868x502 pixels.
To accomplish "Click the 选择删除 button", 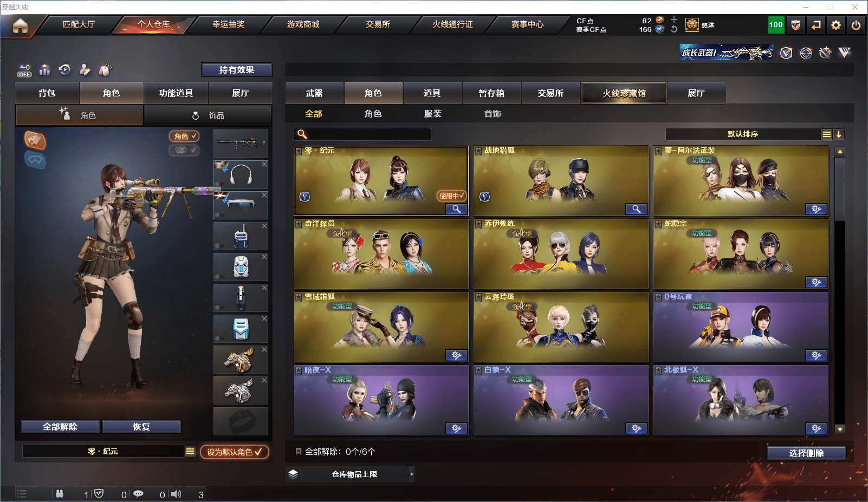I will (x=806, y=453).
